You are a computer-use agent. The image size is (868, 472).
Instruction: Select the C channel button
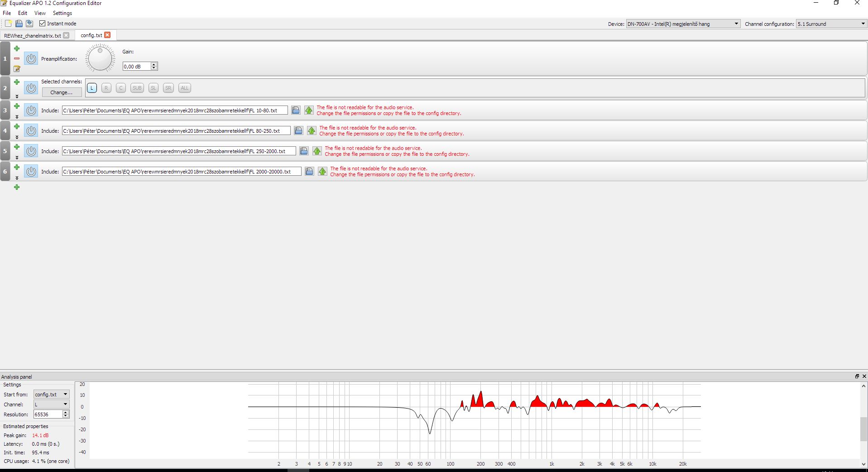(121, 88)
